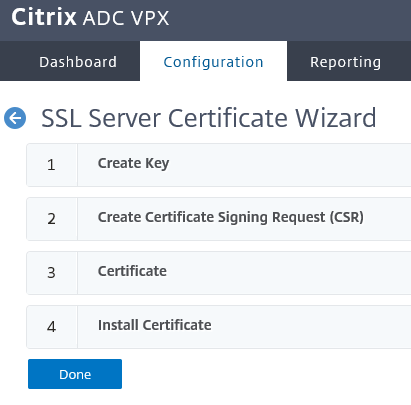Expand Create Certificate Signing Request (CSR) step
Screen dimensions: 411x405
tap(219, 219)
